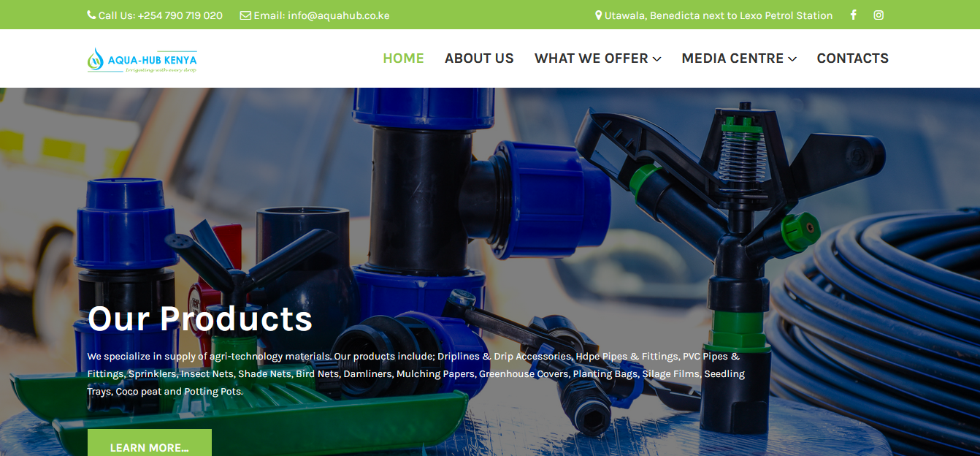980x456 pixels.
Task: Open the Instagram icon link
Action: (878, 15)
